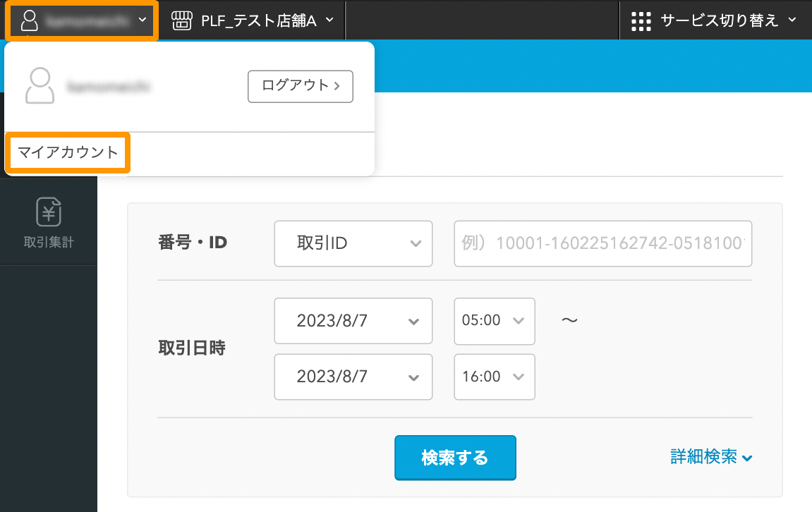Click the user profile icon in the top bar
This screenshot has height=512, width=812.
(x=29, y=20)
